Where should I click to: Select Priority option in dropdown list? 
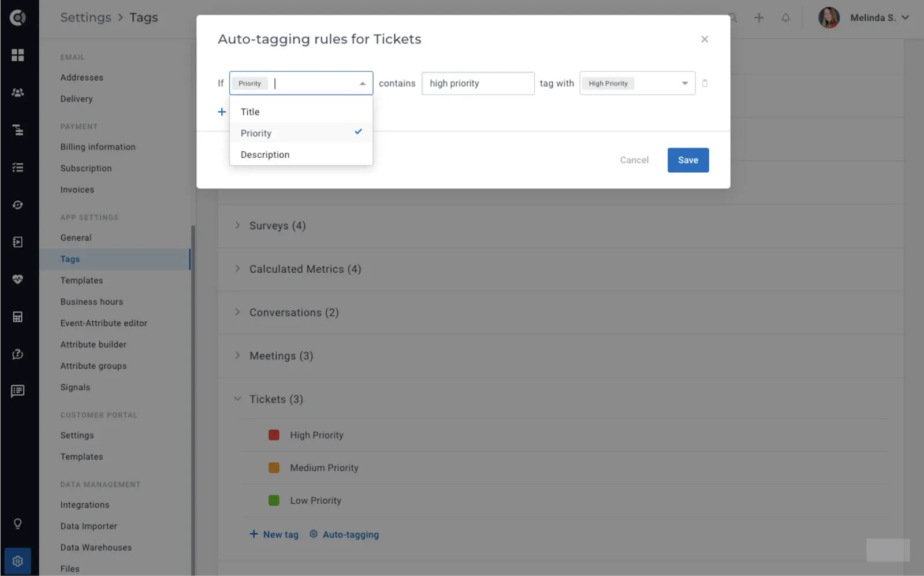pos(301,133)
